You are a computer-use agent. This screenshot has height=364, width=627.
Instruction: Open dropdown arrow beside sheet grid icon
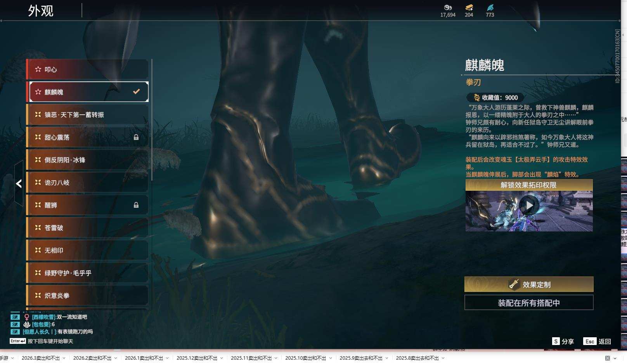coord(615,358)
